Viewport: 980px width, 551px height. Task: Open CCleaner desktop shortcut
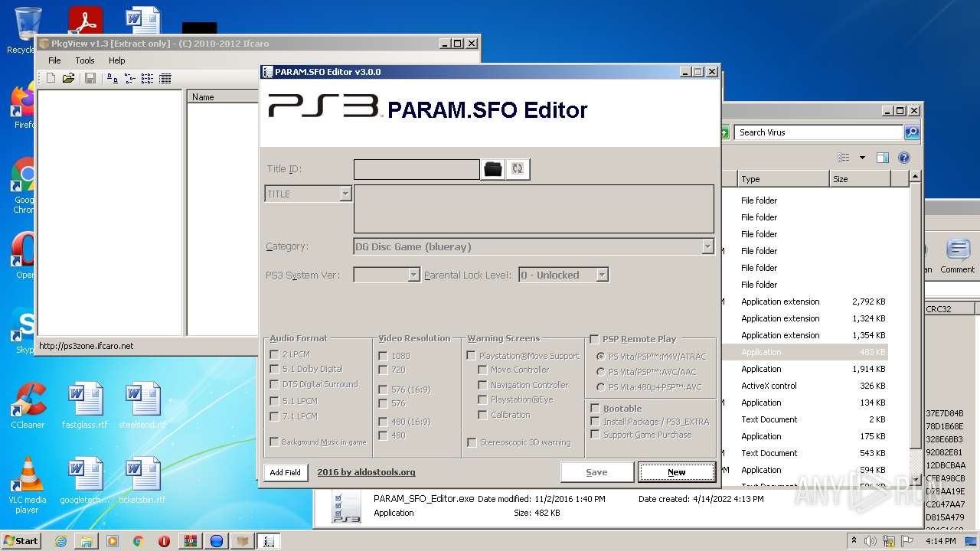(28, 406)
